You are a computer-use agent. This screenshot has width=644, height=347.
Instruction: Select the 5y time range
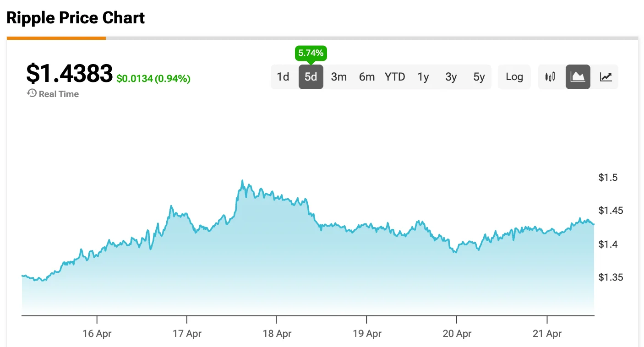pos(479,77)
